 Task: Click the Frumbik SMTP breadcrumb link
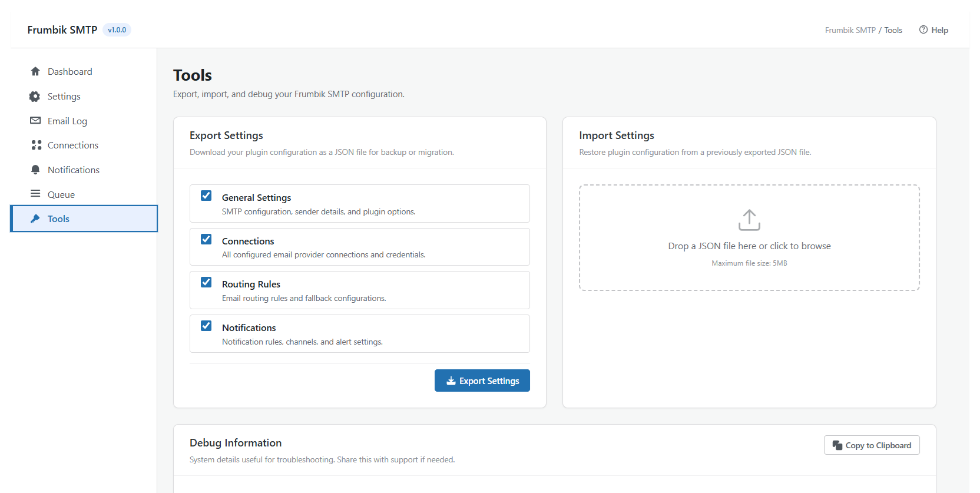pos(850,30)
